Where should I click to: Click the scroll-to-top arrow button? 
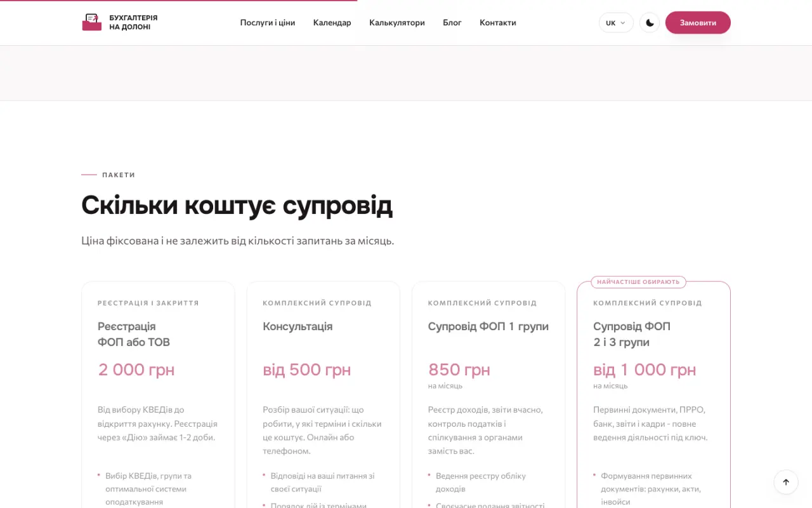[x=786, y=482]
